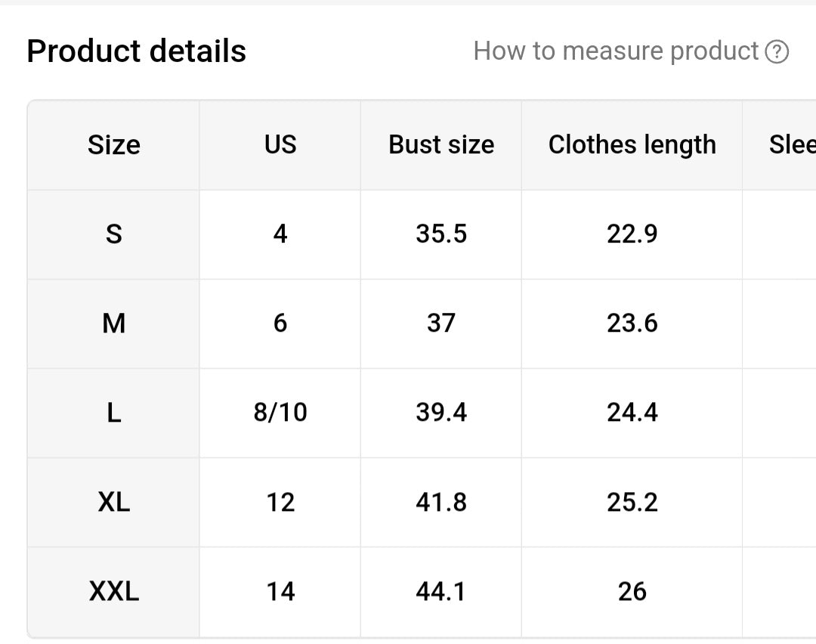Click bust size 41.8 for size XL
816x644 pixels.
coord(441,502)
